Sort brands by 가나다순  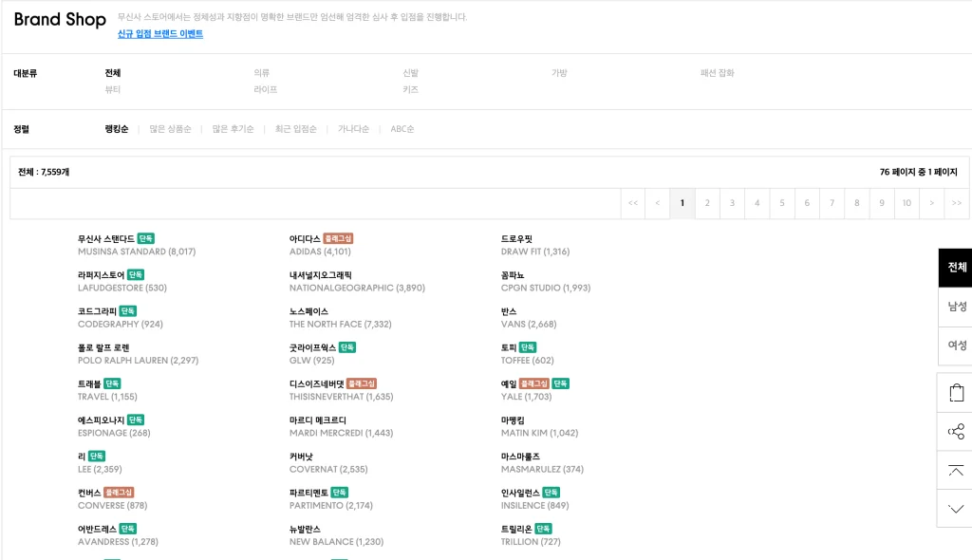click(353, 129)
